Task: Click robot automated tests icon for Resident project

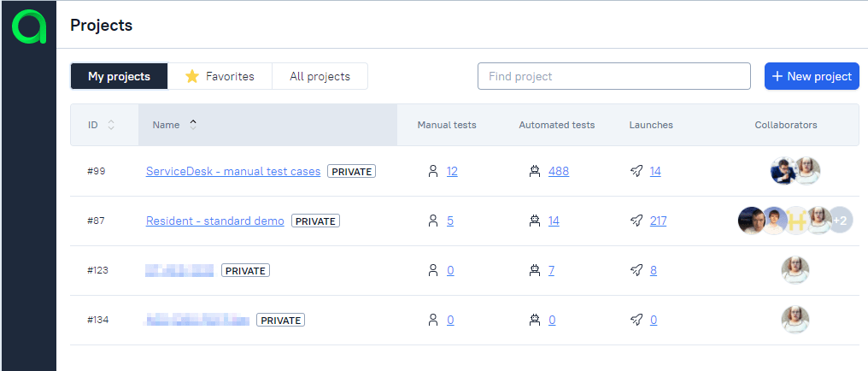Action: [x=535, y=221]
